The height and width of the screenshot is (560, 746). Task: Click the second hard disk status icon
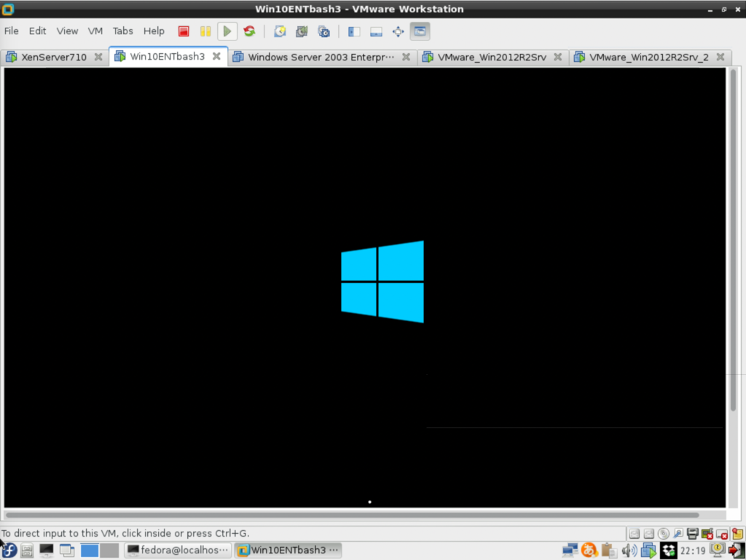tap(648, 533)
